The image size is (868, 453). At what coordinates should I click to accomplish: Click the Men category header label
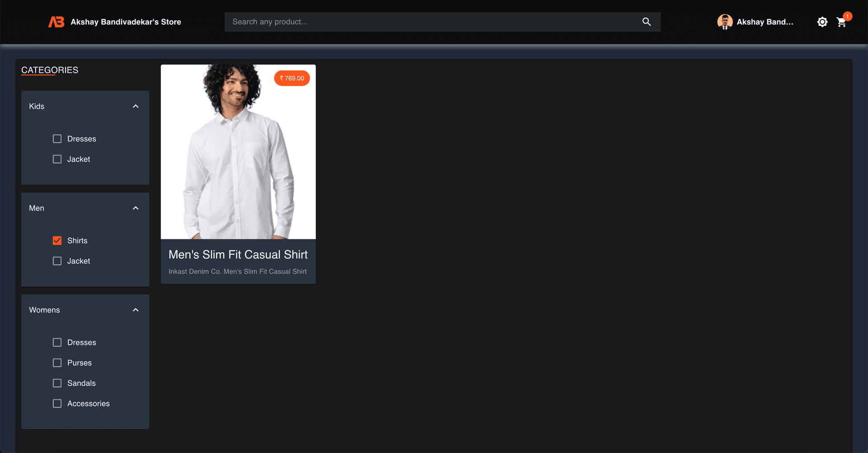click(37, 208)
